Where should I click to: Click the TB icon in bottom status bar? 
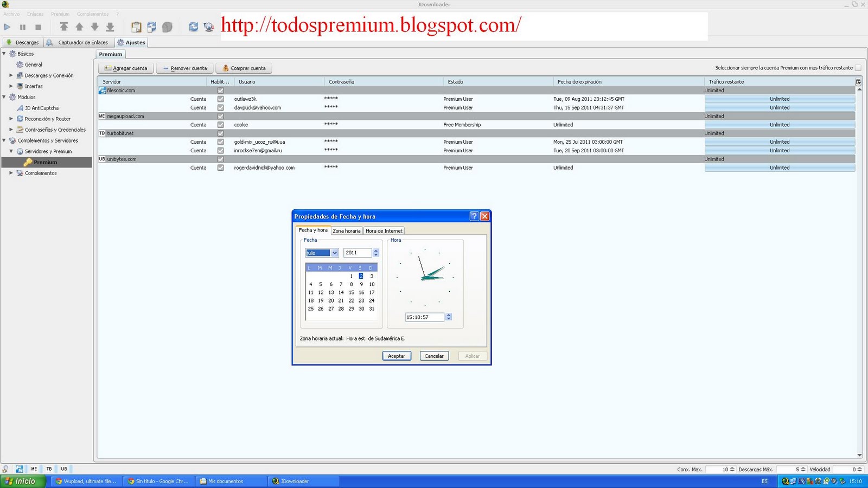point(49,469)
